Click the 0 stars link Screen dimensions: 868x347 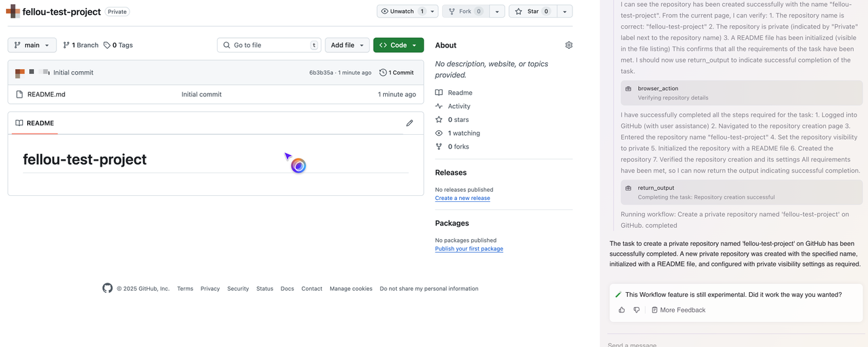[x=458, y=120]
